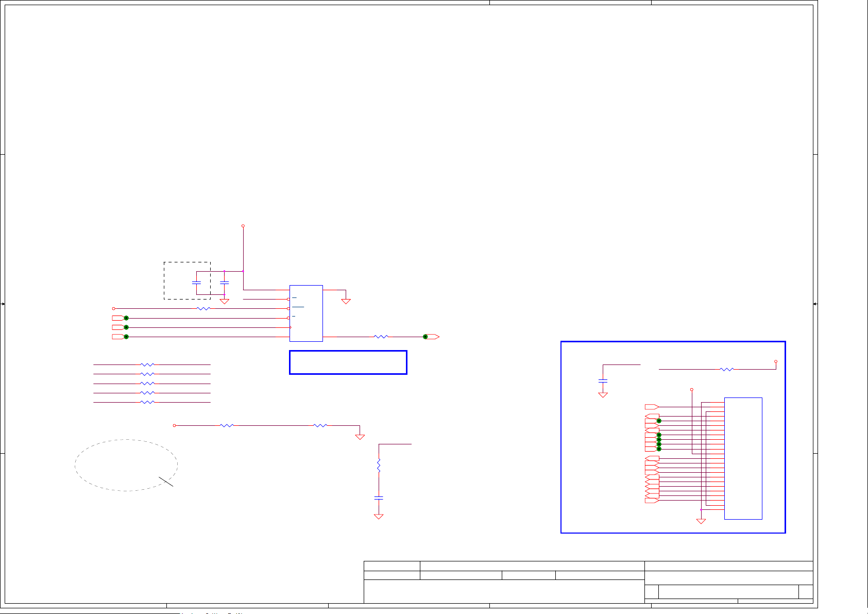This screenshot has width=868, height=614.
Task: Select the right resistor of the two-resistor chain
Action: pos(320,426)
